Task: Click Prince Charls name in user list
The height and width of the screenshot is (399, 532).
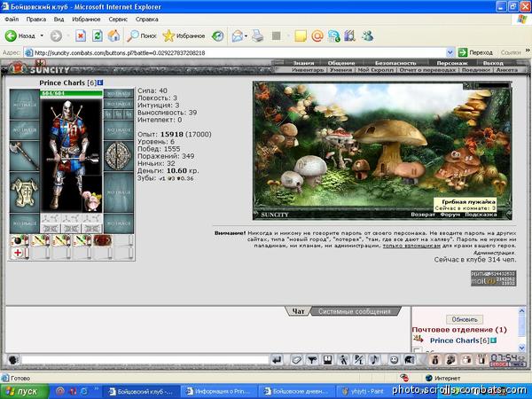Action: [x=455, y=340]
